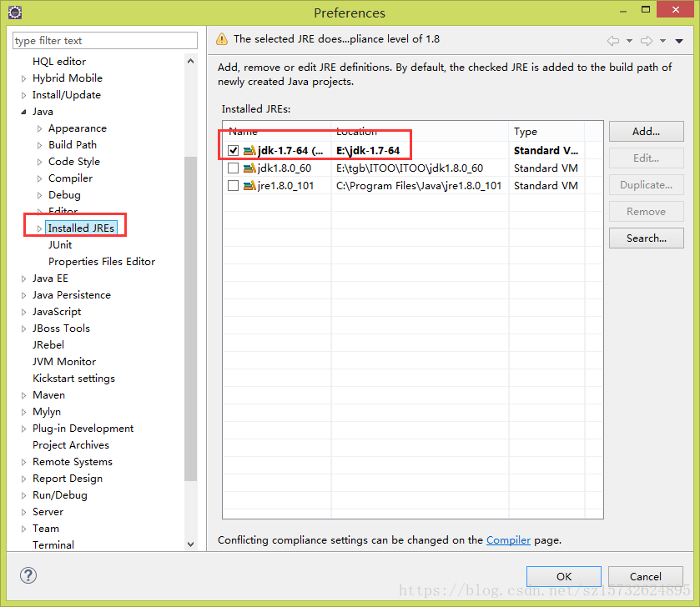Select Report Design in the tree
The image size is (700, 607).
click(68, 478)
